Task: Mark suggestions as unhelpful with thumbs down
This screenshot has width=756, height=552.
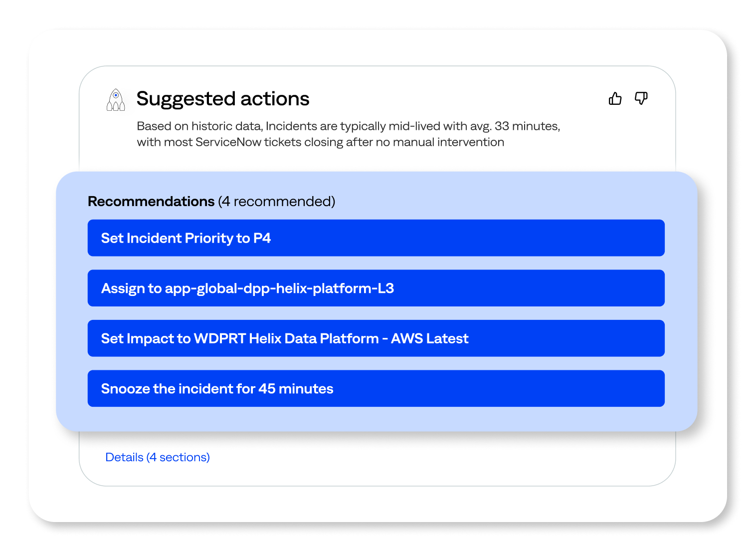Action: click(x=641, y=98)
